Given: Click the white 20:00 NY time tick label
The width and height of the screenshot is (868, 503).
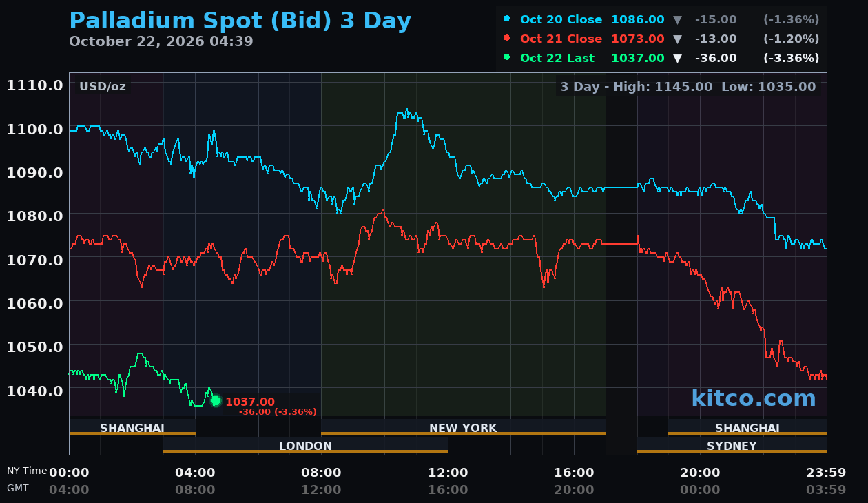Looking at the screenshot, I should tap(700, 473).
